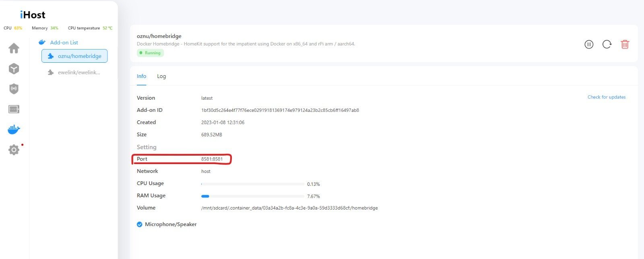Image resolution: width=644 pixels, height=259 pixels.
Task: Click the CPU 63% indicator
Action: point(13,28)
